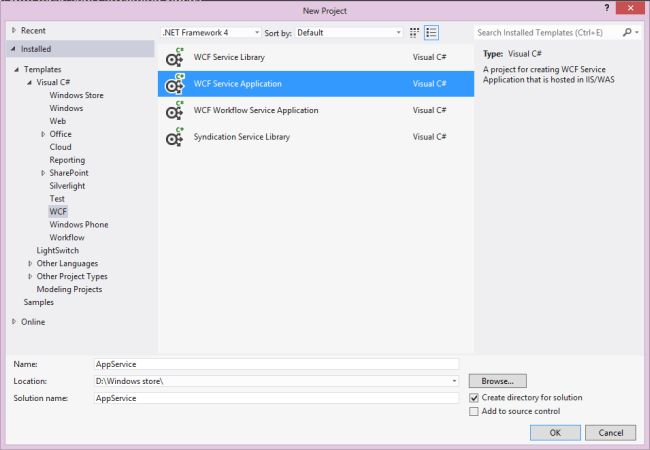Select the Windows category under Visual C#

coord(66,108)
